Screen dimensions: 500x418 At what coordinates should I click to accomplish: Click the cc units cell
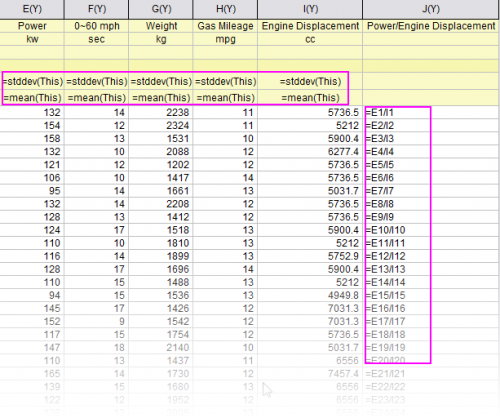[x=310, y=39]
